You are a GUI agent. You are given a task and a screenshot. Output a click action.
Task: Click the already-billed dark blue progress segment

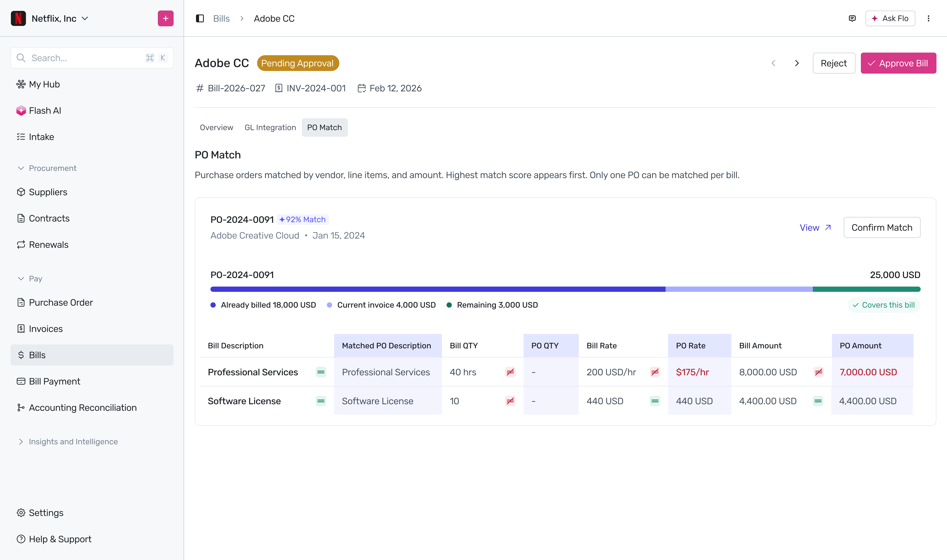[x=438, y=289]
